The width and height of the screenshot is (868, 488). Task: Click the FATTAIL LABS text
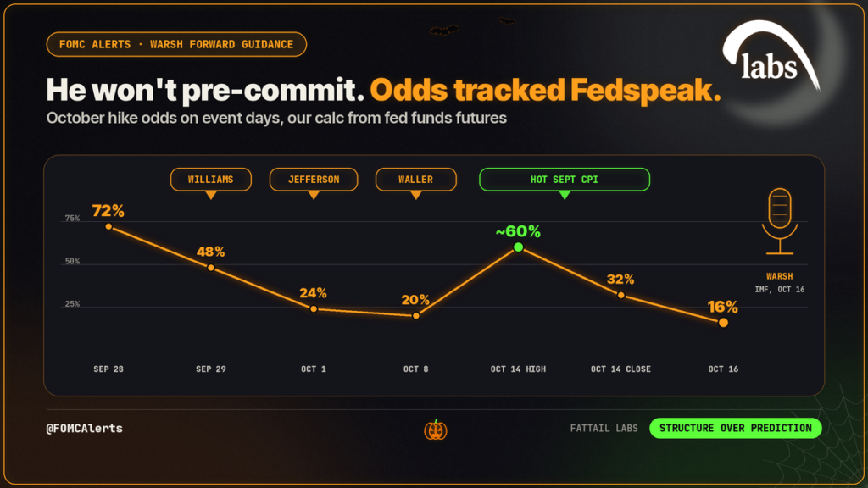(x=604, y=428)
